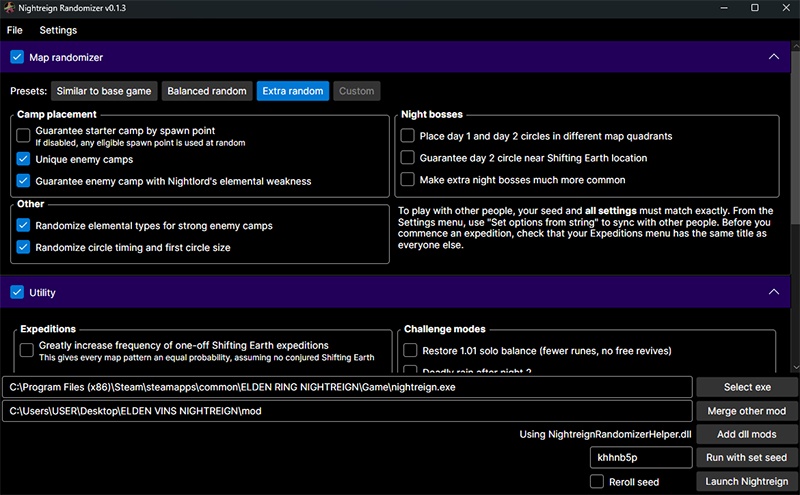The width and height of the screenshot is (800, 495).
Task: Uncheck Randomize elemental types for strong enemy camps
Action: point(23,225)
